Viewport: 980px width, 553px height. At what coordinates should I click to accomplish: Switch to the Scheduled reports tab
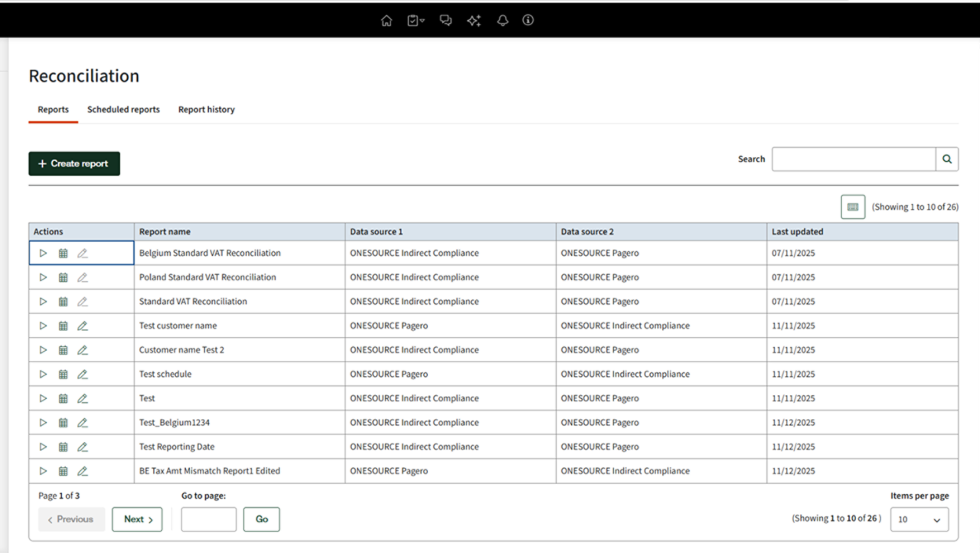tap(123, 110)
